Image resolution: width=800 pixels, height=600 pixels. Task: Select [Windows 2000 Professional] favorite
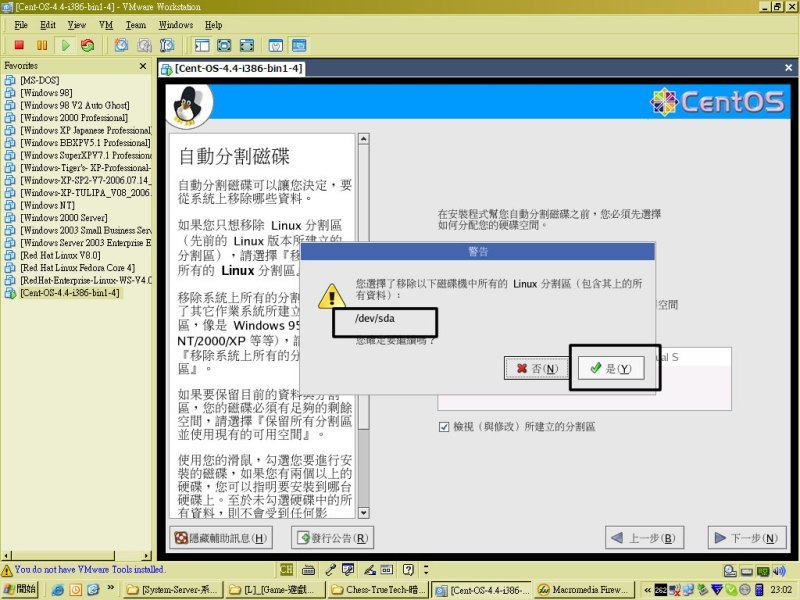[x=74, y=118]
